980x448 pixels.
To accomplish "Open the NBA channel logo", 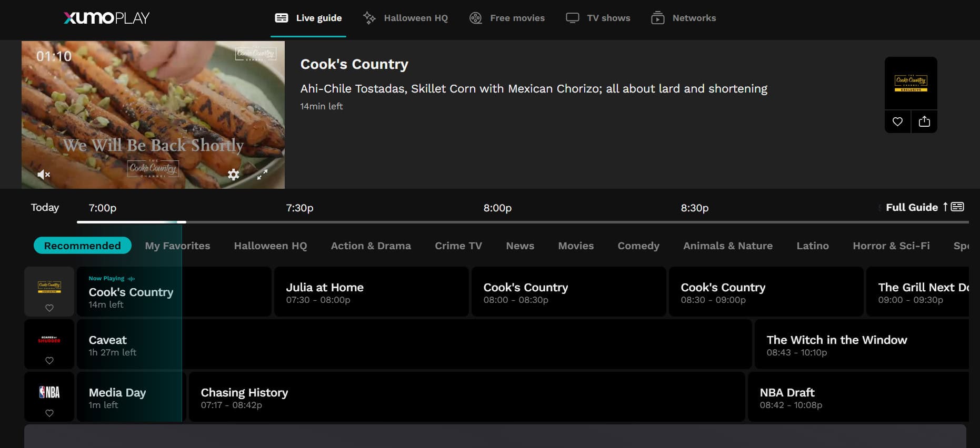I will click(49, 392).
